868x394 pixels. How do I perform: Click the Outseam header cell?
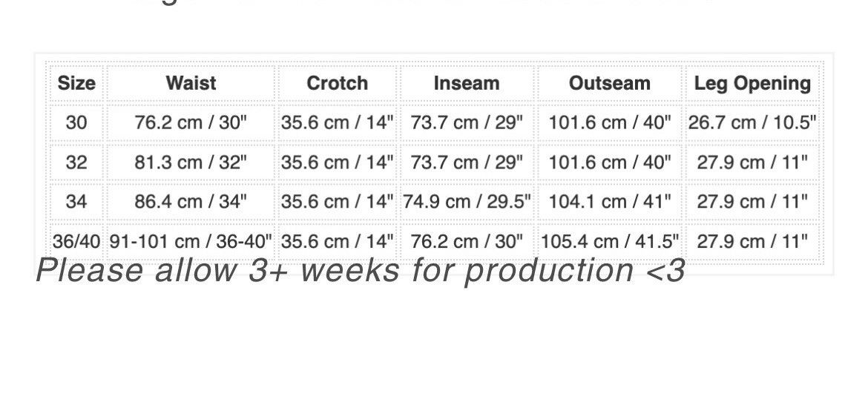tap(610, 83)
